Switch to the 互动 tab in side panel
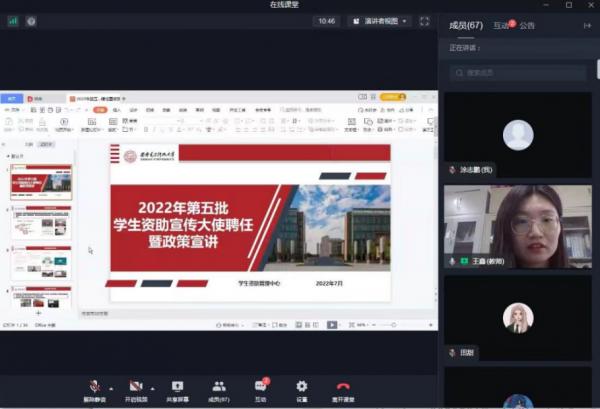 coord(501,26)
